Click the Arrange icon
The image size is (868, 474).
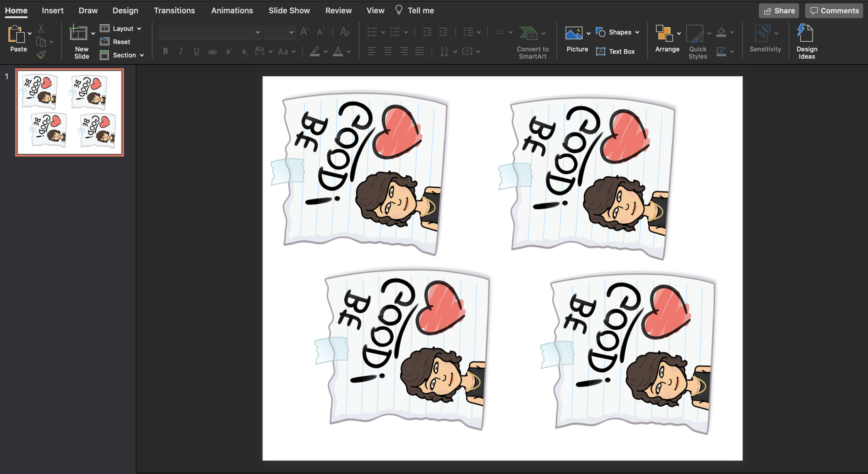pyautogui.click(x=664, y=34)
